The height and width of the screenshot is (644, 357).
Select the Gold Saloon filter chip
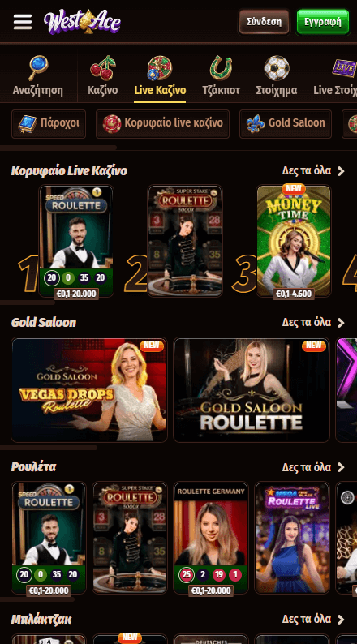click(286, 123)
